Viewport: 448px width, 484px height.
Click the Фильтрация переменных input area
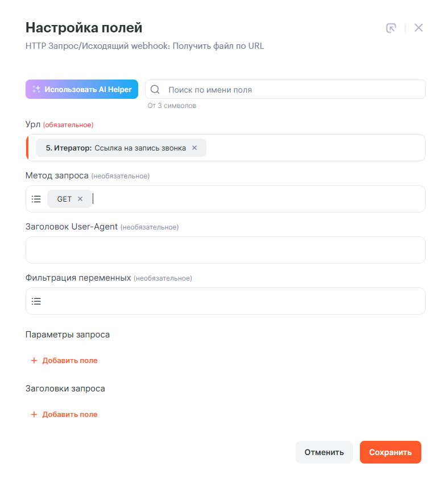[233, 301]
